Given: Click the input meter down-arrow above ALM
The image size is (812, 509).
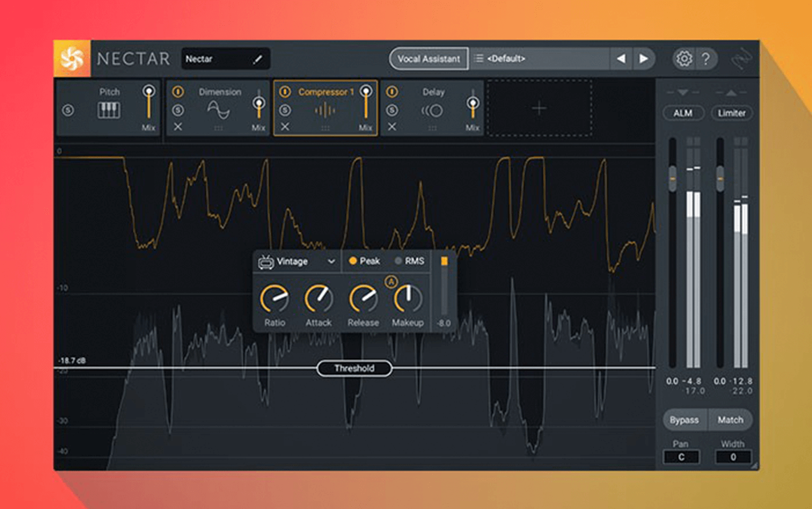Looking at the screenshot, I should [x=683, y=92].
